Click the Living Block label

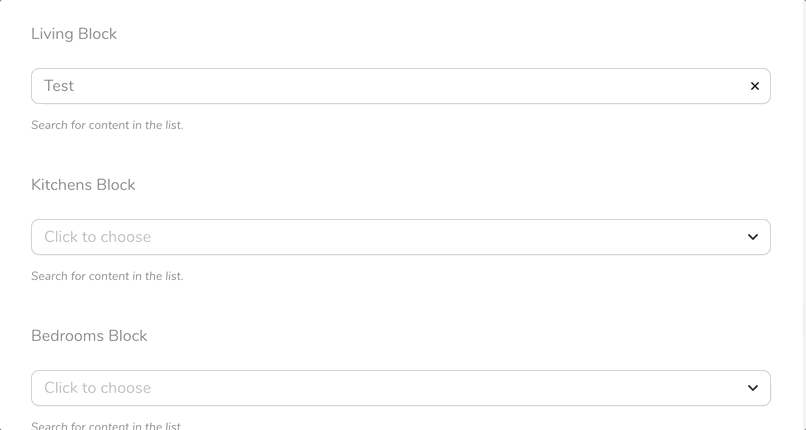(74, 34)
